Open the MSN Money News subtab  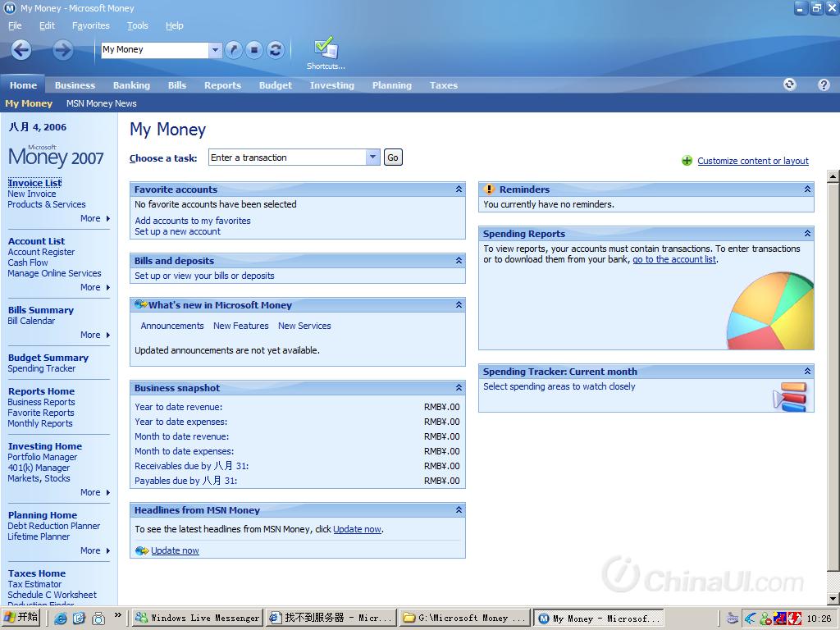(101, 103)
